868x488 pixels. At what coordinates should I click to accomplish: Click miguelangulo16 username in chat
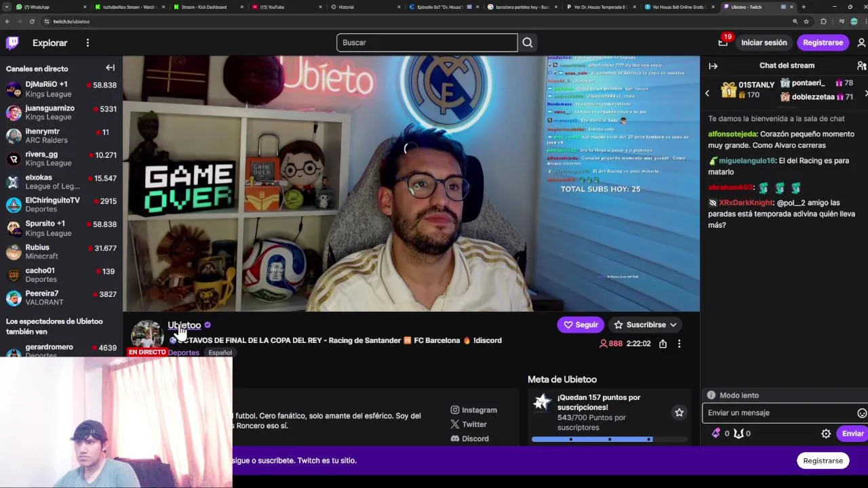pyautogui.click(x=747, y=161)
